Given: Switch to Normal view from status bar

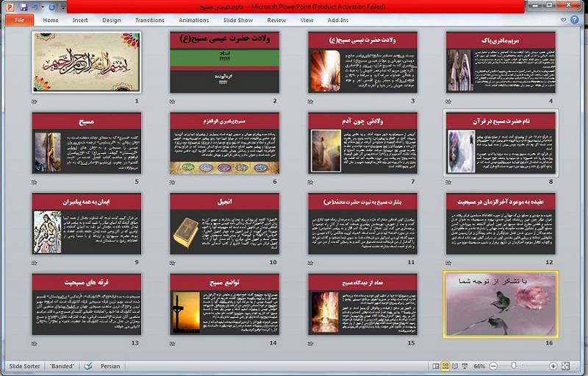Looking at the screenshot, I should (x=435, y=366).
